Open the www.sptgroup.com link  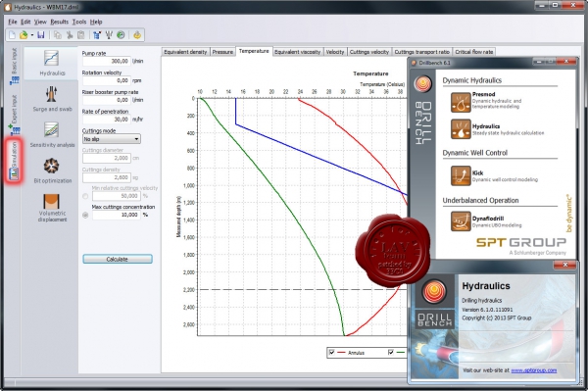pos(534,370)
